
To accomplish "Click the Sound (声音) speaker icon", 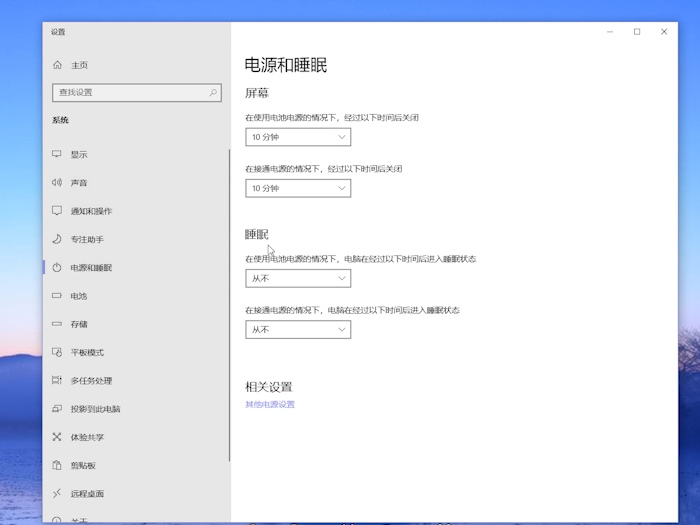I will (57, 182).
